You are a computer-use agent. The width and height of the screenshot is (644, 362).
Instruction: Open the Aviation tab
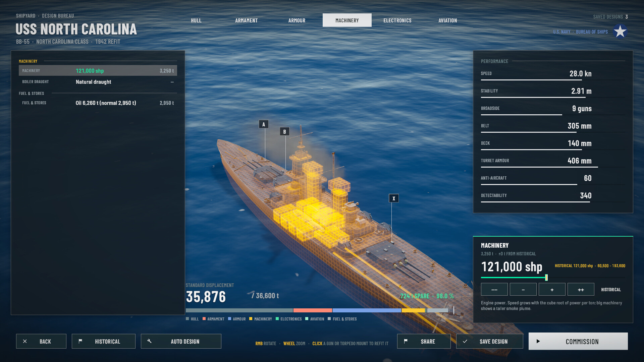click(448, 20)
